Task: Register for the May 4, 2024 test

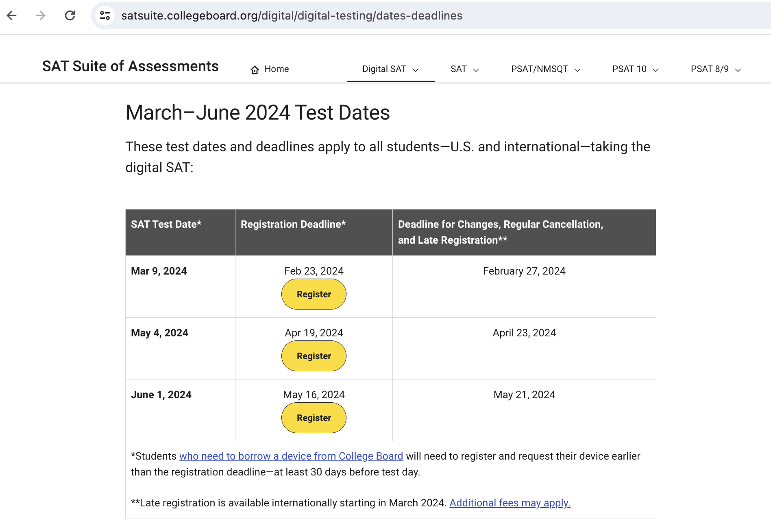Action: (314, 356)
